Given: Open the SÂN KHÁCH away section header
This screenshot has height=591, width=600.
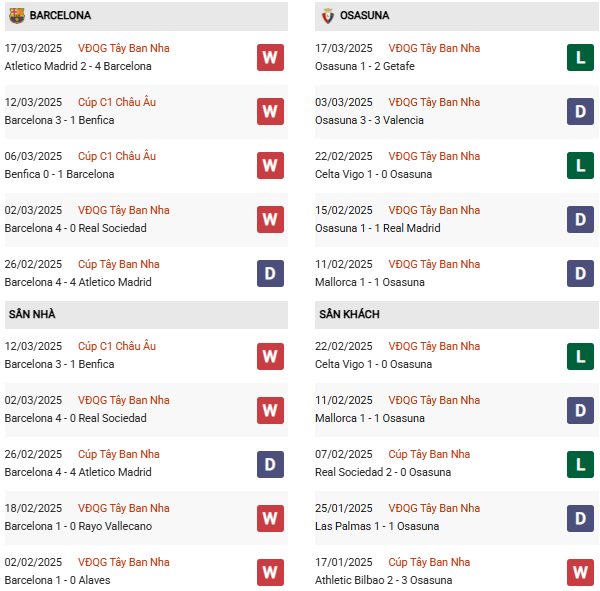Looking at the screenshot, I should [349, 314].
